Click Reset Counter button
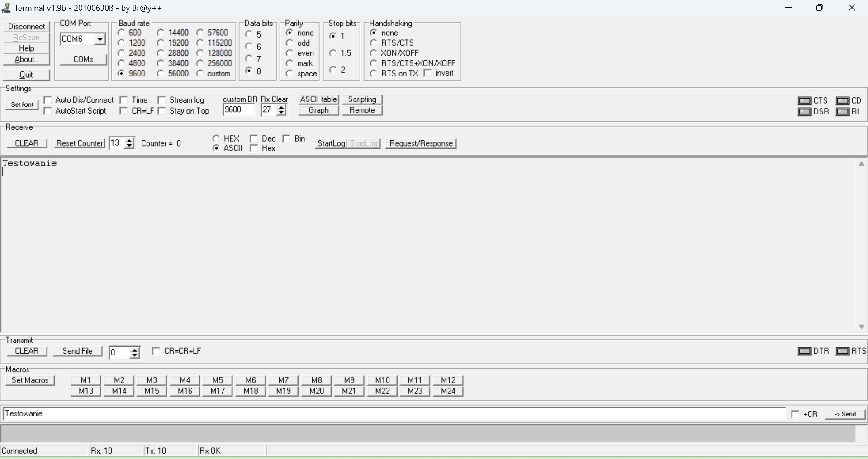868x459 pixels. coord(80,143)
